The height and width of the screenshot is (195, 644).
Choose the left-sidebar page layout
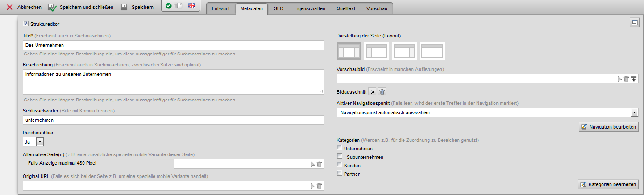tap(377, 51)
